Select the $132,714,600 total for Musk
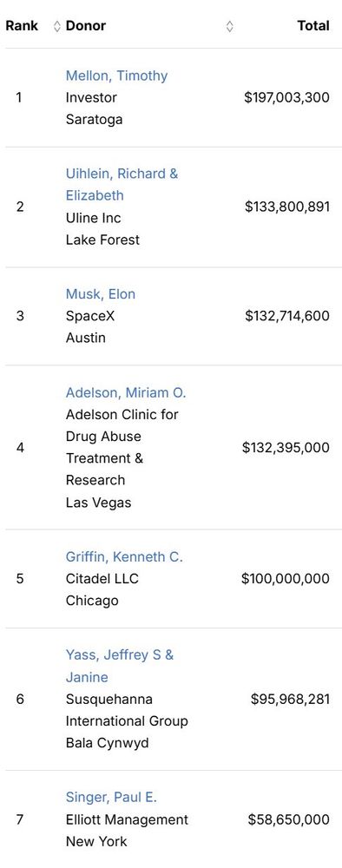This screenshot has width=342, height=868. point(287,316)
